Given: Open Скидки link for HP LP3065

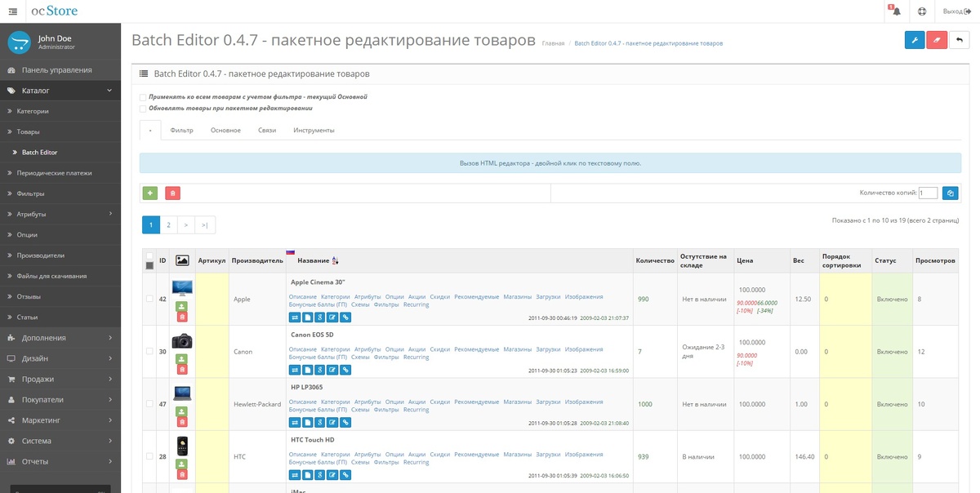Looking at the screenshot, I should tap(440, 402).
